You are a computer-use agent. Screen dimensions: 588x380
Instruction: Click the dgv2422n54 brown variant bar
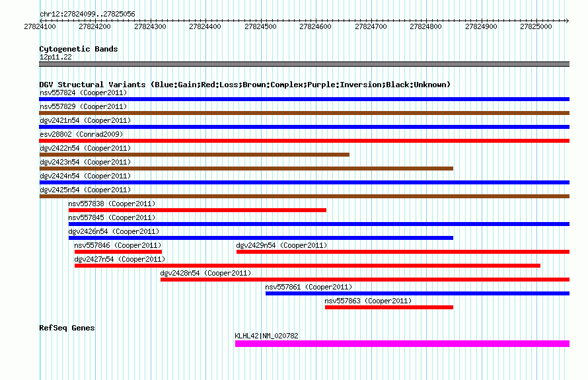[194, 155]
